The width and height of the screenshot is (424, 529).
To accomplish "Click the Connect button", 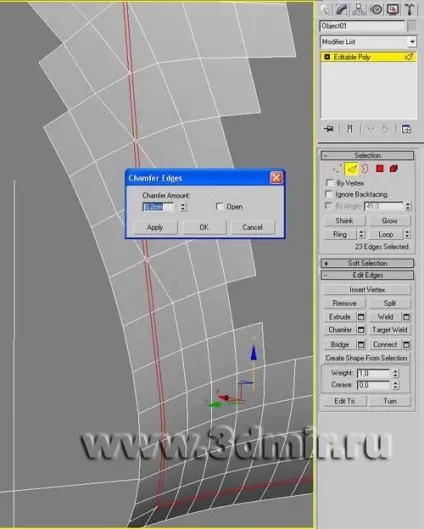I will [x=386, y=344].
